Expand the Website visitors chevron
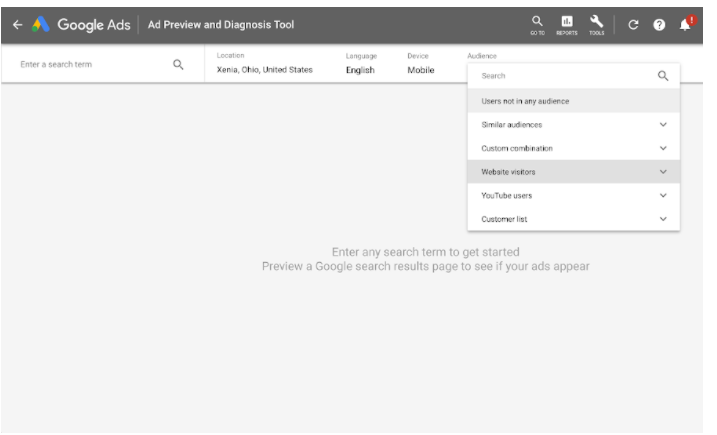This screenshot has width=717, height=435. pyautogui.click(x=663, y=172)
